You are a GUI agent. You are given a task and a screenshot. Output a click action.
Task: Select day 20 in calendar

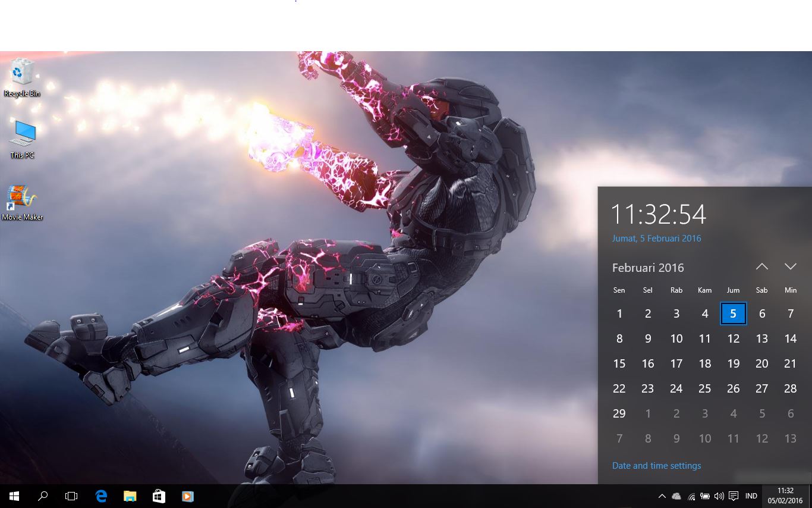click(761, 363)
